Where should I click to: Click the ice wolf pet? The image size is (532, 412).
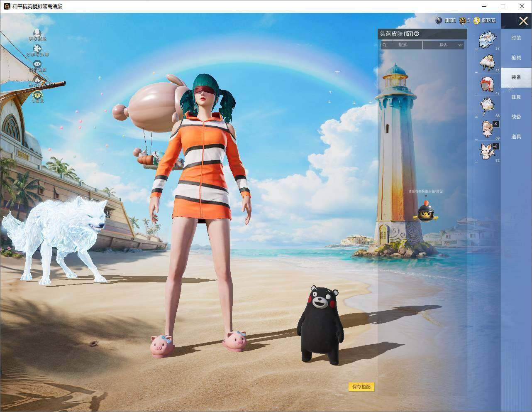(56, 240)
